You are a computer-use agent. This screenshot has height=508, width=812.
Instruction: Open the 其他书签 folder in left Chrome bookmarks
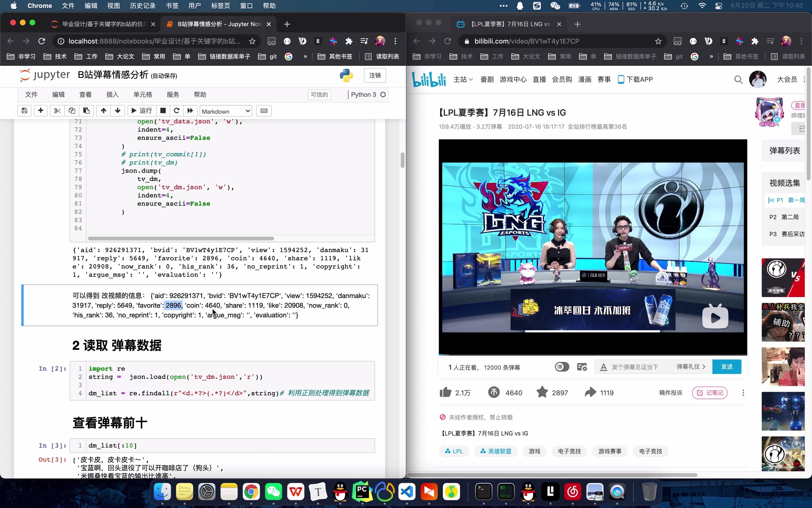coord(335,56)
